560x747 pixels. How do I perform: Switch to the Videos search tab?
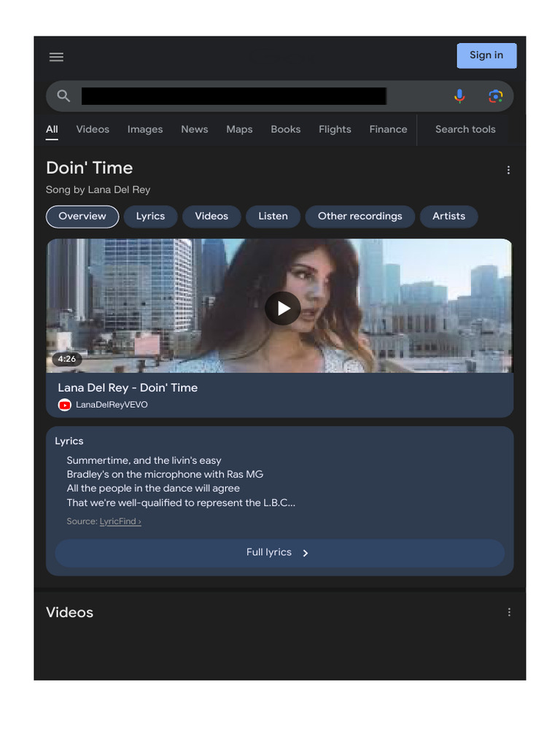tap(93, 130)
